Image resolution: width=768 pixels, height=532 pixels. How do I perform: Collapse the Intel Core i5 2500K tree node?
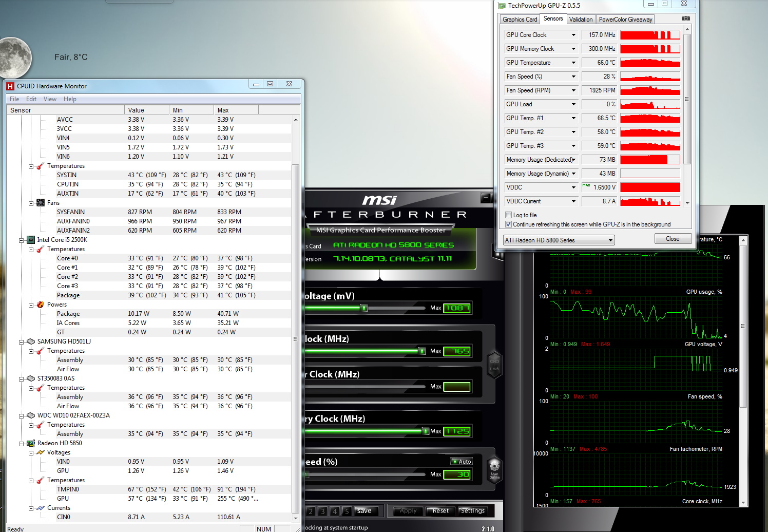pyautogui.click(x=22, y=240)
